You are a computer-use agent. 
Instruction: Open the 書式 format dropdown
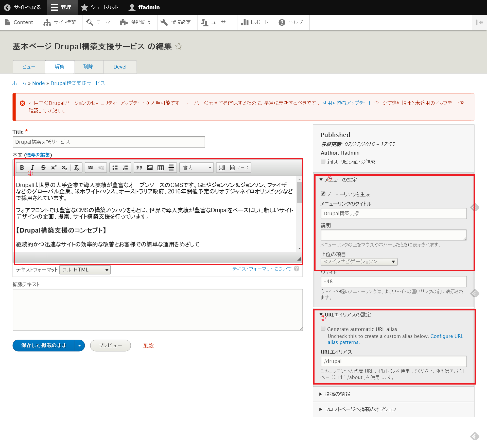point(197,168)
